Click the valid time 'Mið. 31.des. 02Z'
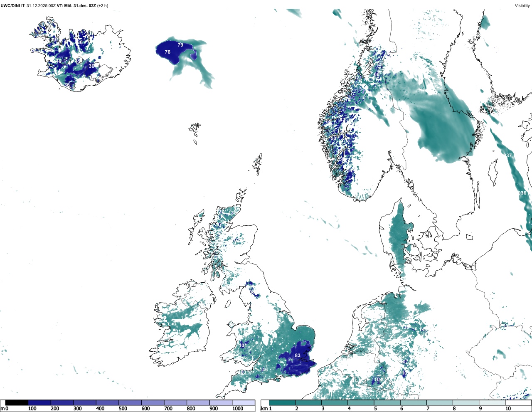 coord(81,5)
